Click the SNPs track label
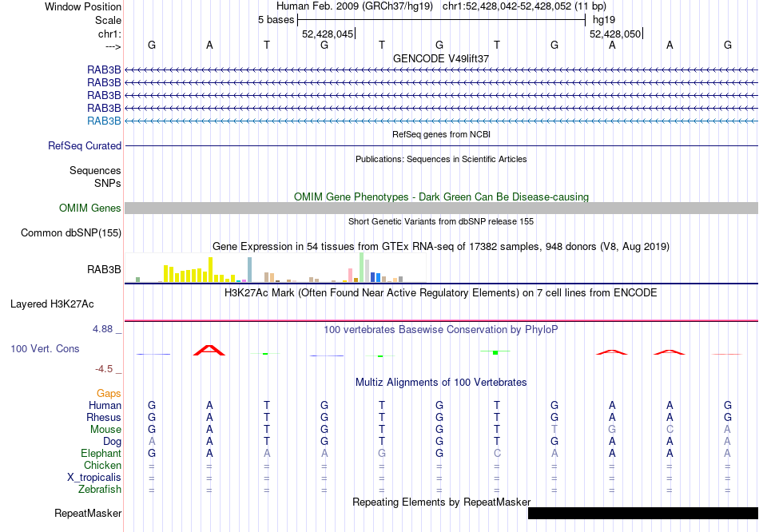Image resolution: width=759 pixels, height=532 pixels. [x=108, y=184]
